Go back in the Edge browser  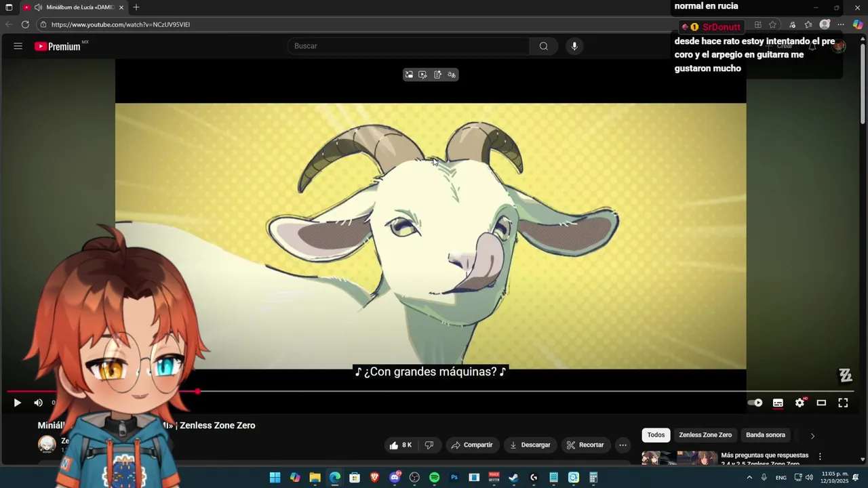pyautogui.click(x=9, y=24)
